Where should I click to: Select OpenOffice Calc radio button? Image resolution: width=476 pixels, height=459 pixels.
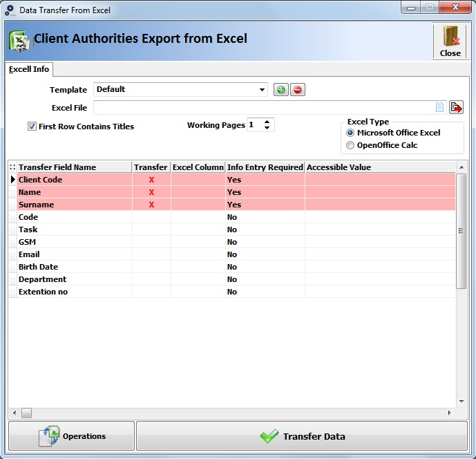point(350,145)
